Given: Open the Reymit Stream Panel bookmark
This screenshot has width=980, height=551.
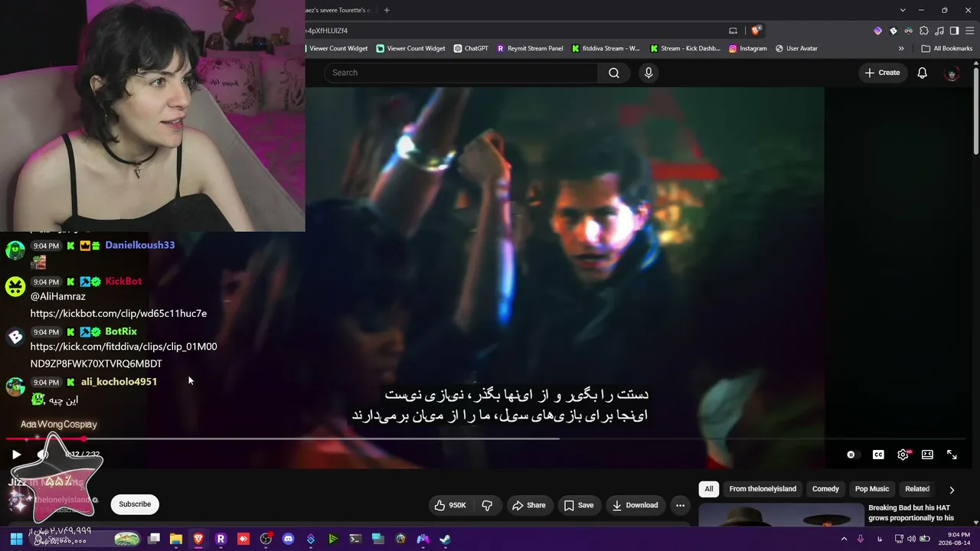Looking at the screenshot, I should tap(530, 48).
